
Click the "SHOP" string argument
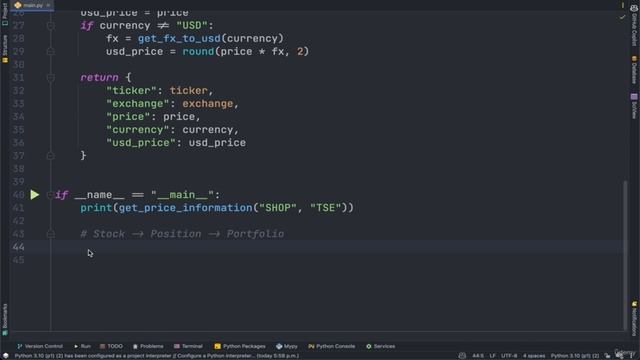278,208
